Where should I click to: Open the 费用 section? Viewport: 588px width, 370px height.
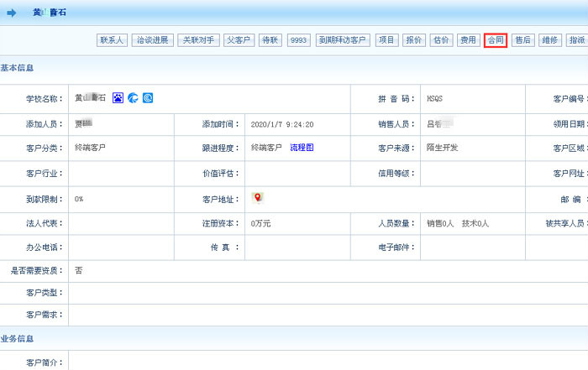(468, 40)
